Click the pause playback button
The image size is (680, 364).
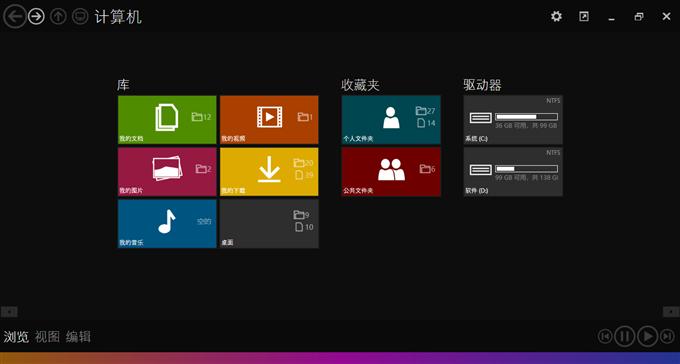[624, 336]
